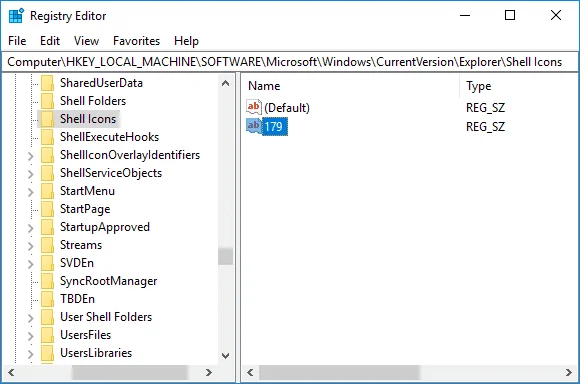
Task: Click values pane scroll right arrow
Action: pos(569,372)
